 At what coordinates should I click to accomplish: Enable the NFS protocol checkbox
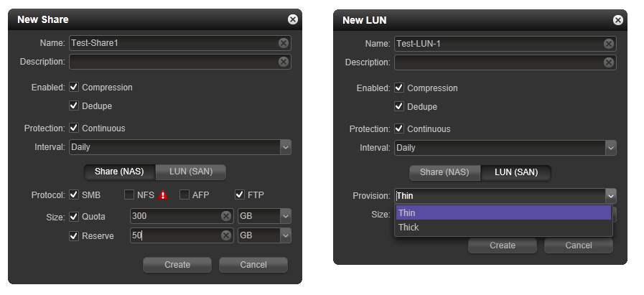pyautogui.click(x=129, y=195)
